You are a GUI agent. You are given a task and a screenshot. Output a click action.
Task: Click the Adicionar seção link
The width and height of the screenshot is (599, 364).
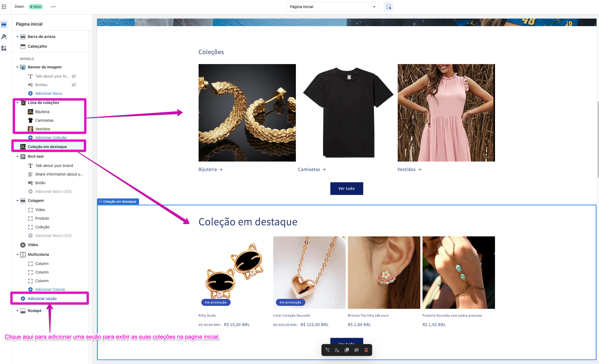(42, 299)
